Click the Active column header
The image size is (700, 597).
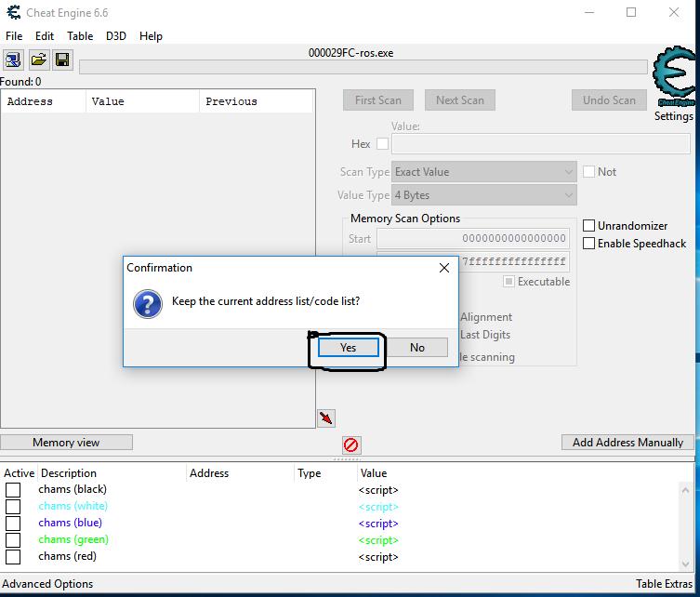click(x=20, y=473)
